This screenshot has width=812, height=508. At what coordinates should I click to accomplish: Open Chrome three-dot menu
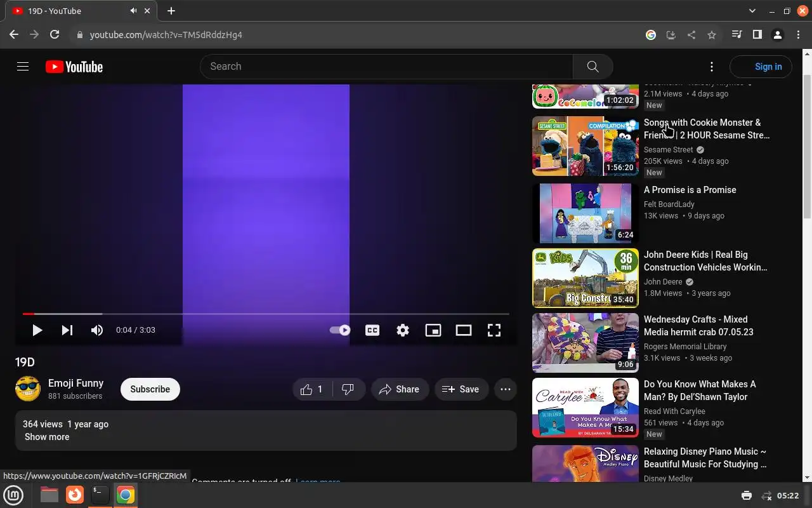coord(798,35)
